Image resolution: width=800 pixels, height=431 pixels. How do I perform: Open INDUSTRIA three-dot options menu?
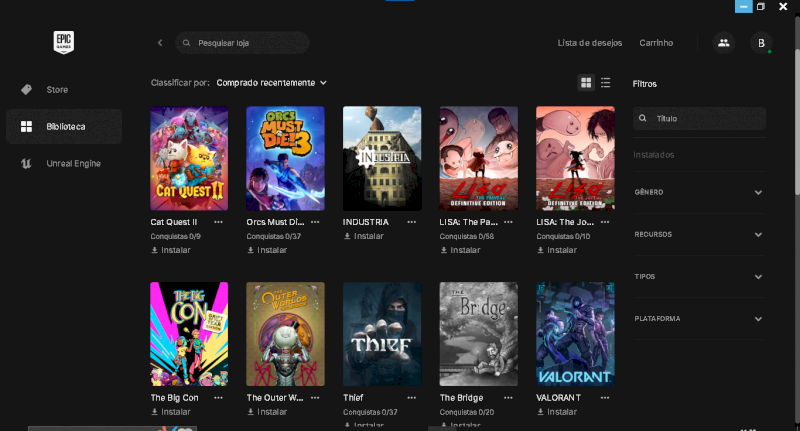pos(411,222)
